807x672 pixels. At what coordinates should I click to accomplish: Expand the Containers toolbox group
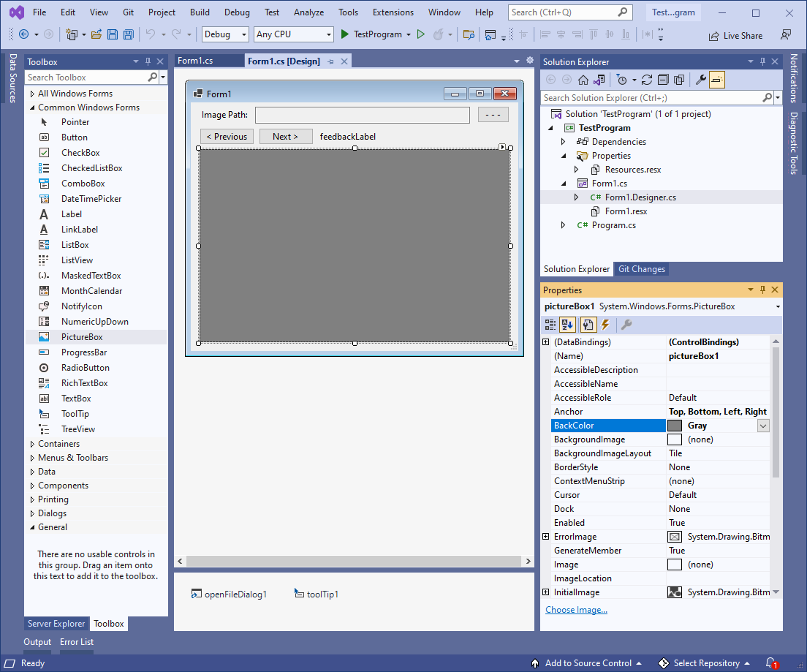[32, 444]
